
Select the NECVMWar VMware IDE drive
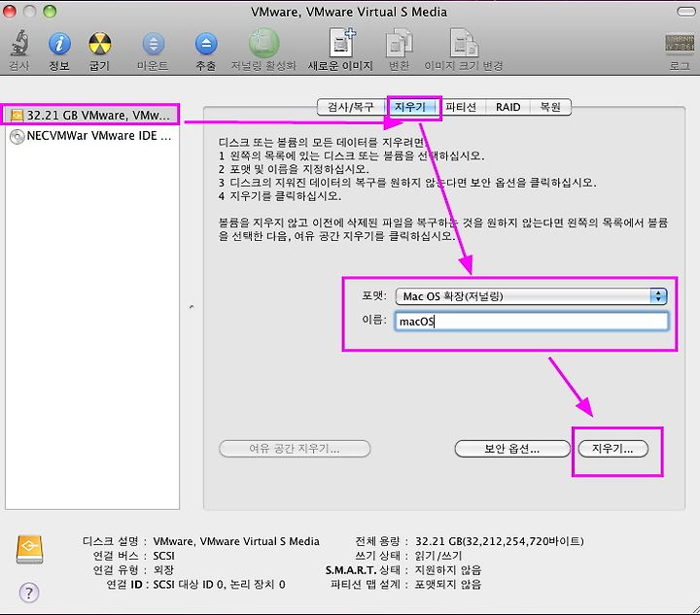click(90, 136)
